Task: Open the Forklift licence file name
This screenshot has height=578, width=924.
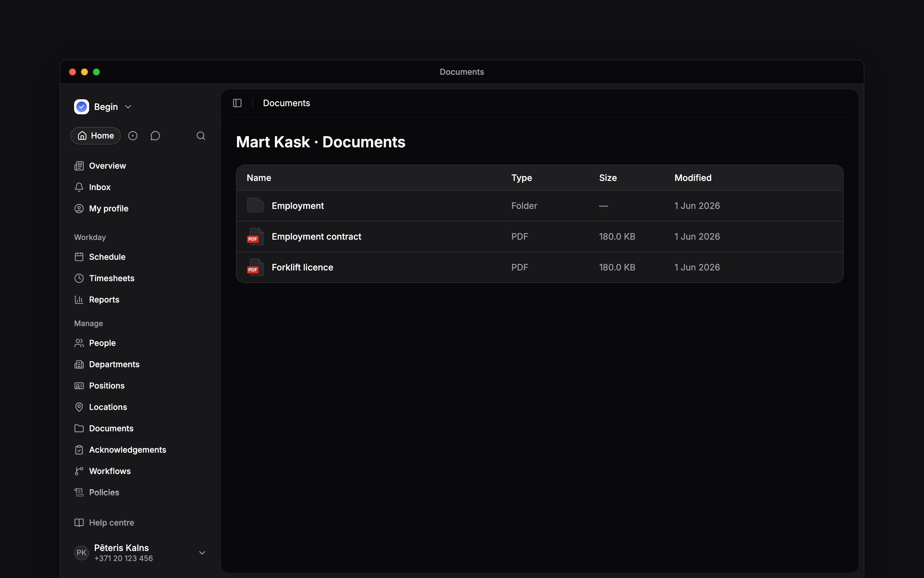Action: tap(302, 267)
